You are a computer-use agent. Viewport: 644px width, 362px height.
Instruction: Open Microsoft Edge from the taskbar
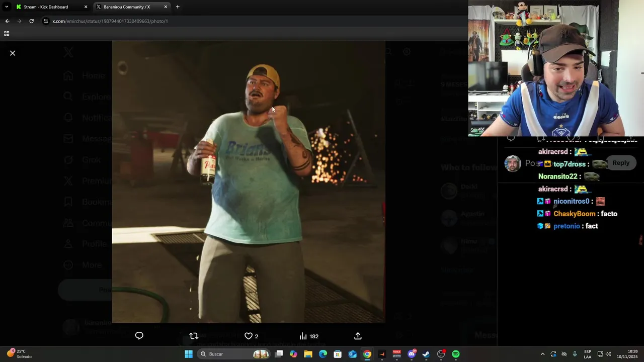[323, 354]
